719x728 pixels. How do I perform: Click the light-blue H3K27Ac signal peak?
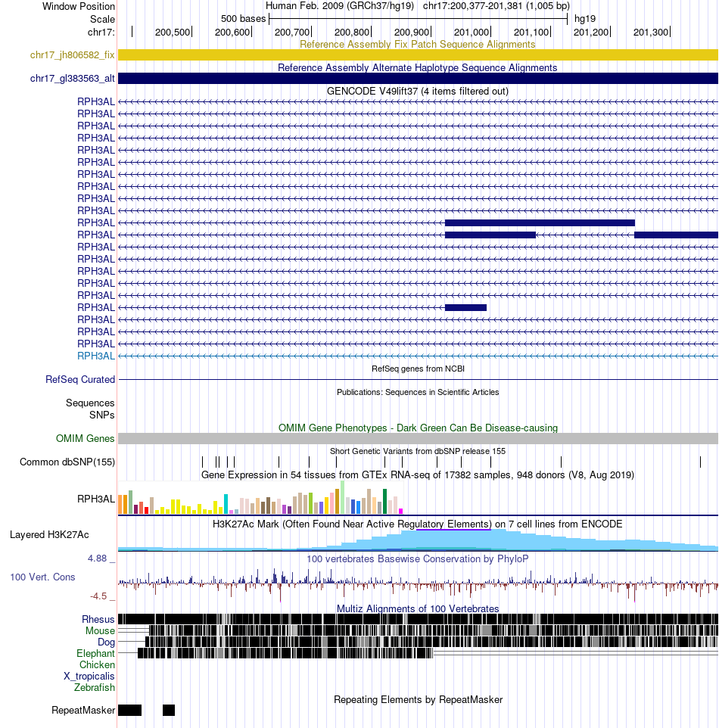pos(455,540)
